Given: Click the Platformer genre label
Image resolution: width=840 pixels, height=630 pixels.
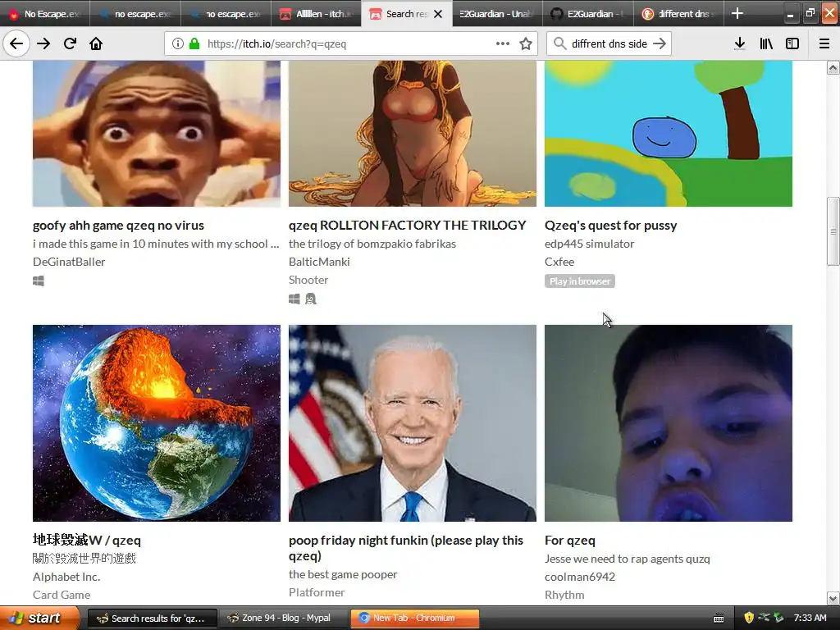Looking at the screenshot, I should (x=317, y=592).
